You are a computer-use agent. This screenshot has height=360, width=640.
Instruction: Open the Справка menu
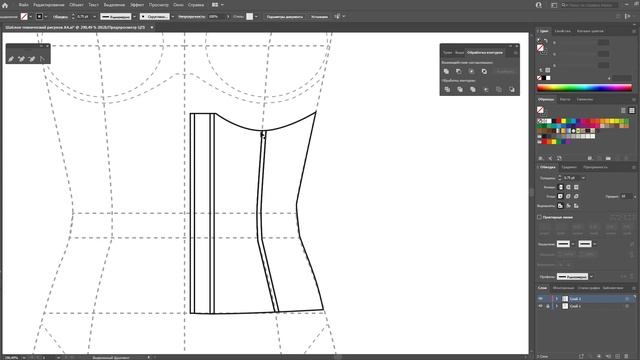[196, 5]
